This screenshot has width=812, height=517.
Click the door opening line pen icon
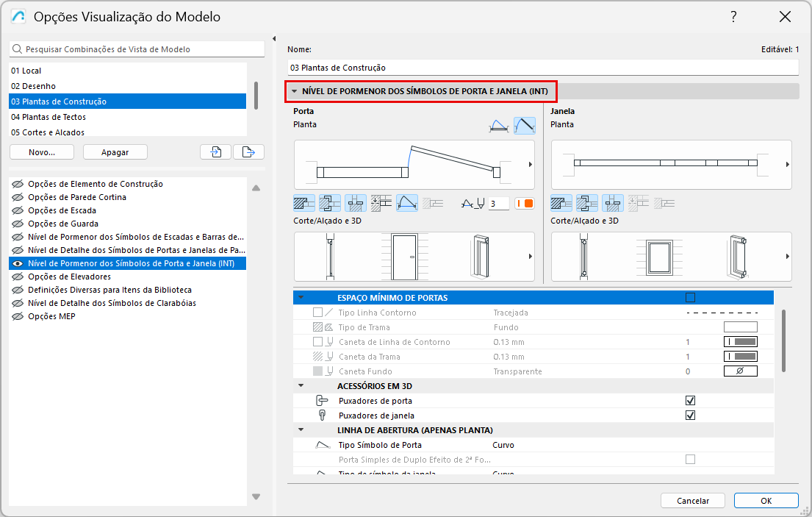click(473, 204)
